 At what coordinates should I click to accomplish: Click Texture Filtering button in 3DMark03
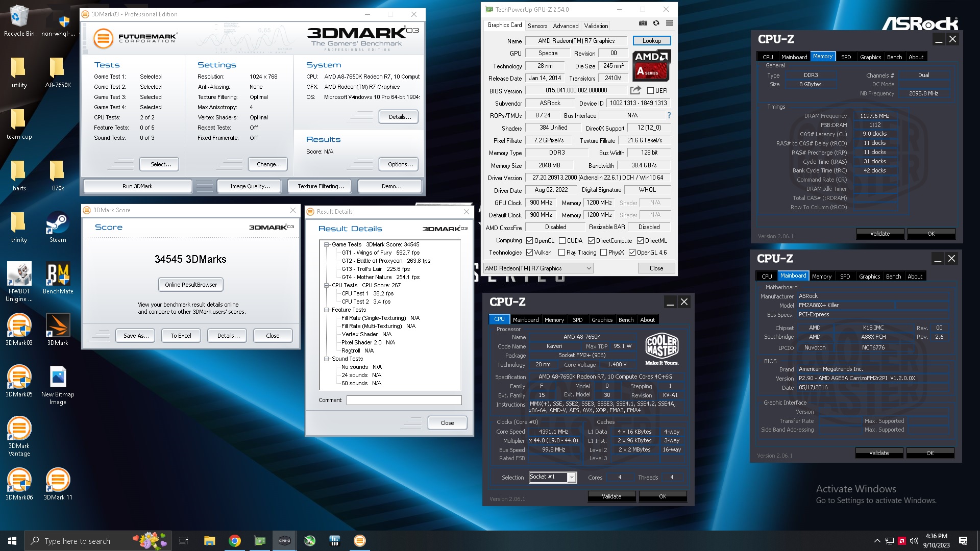click(321, 186)
